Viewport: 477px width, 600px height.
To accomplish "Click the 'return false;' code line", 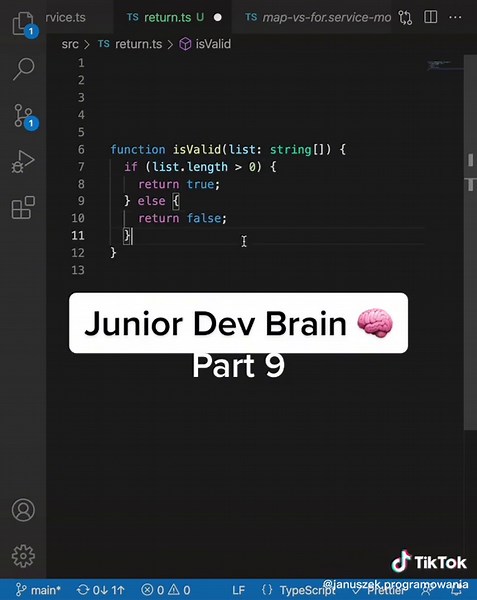I will (x=182, y=218).
